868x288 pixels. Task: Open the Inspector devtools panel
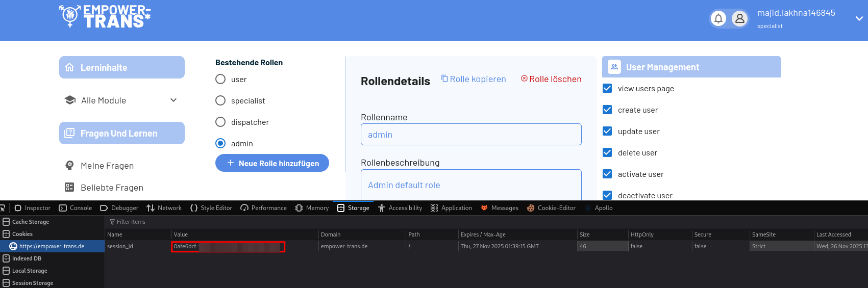pyautogui.click(x=33, y=208)
